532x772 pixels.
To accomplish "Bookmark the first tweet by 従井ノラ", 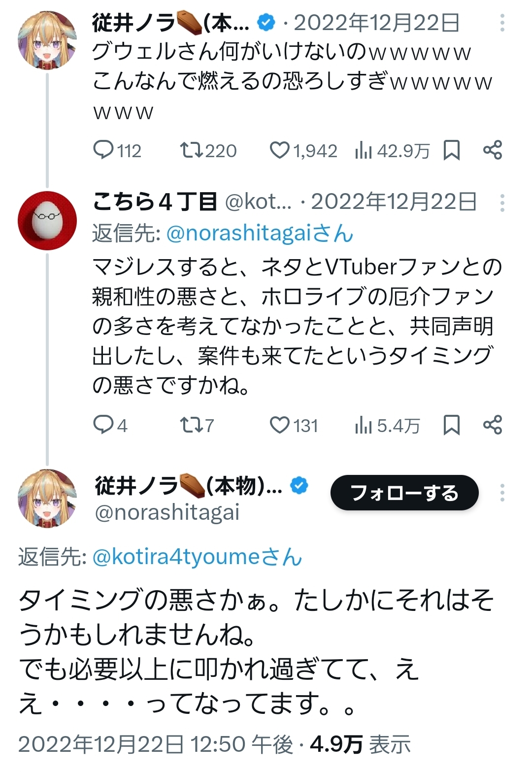I will pyautogui.click(x=451, y=150).
